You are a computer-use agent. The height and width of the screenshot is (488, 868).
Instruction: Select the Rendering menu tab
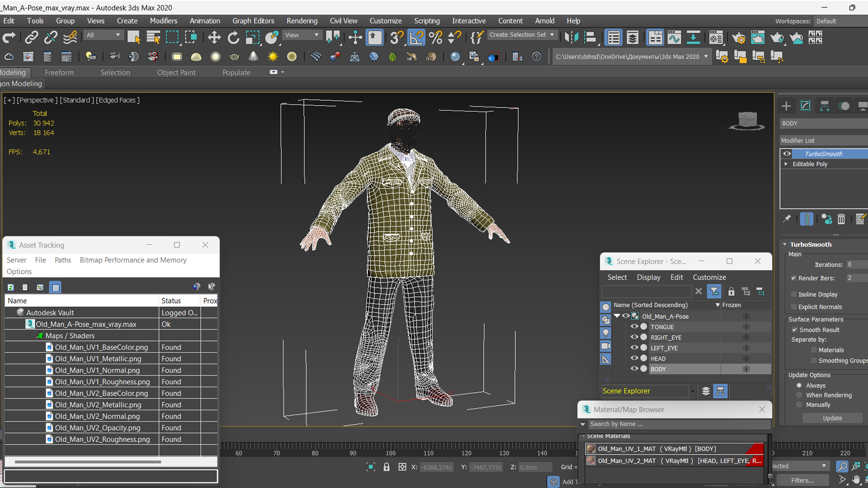tap(302, 20)
